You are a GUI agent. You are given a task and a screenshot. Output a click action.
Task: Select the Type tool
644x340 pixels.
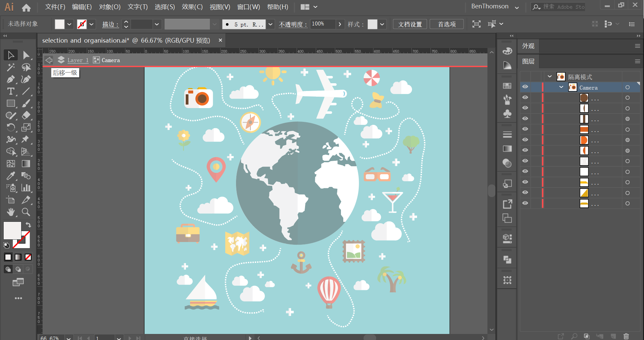click(x=10, y=91)
